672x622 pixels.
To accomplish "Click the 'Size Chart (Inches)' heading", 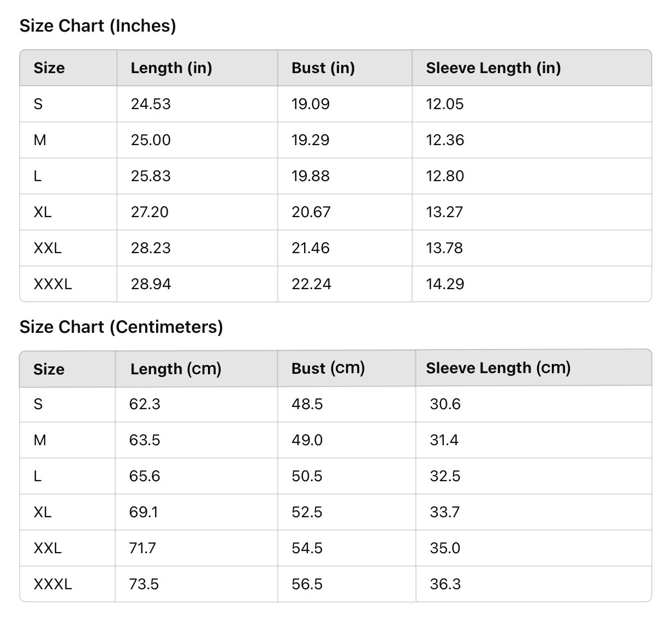I will 98,26.
